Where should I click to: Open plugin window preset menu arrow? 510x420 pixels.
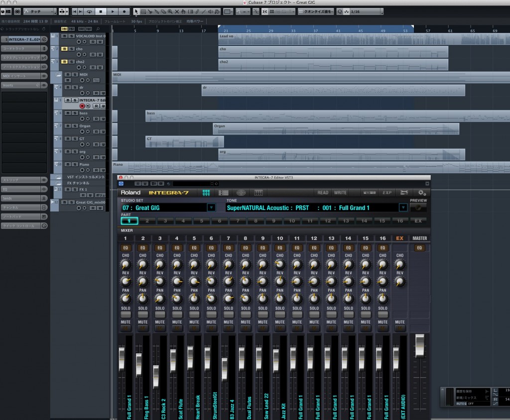point(427,184)
